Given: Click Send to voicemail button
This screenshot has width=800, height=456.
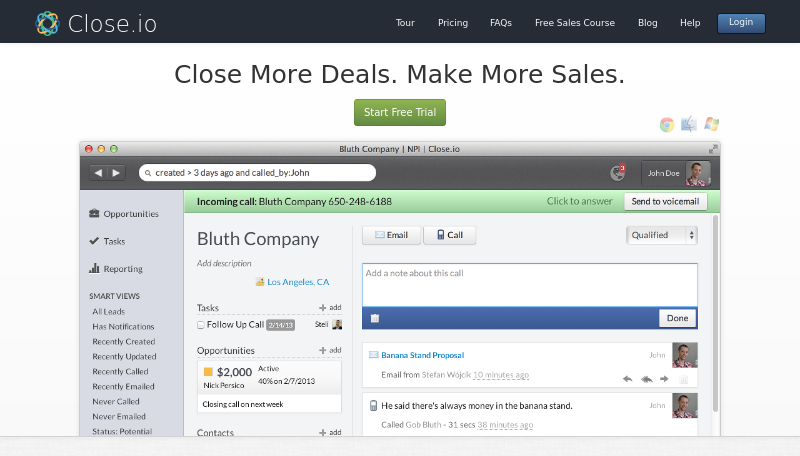Looking at the screenshot, I should [x=665, y=201].
